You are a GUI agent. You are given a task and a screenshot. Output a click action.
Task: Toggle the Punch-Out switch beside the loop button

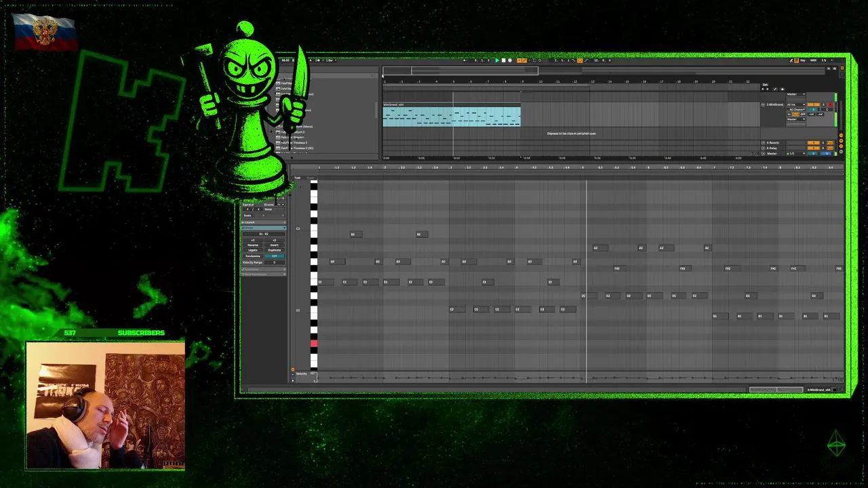point(586,60)
